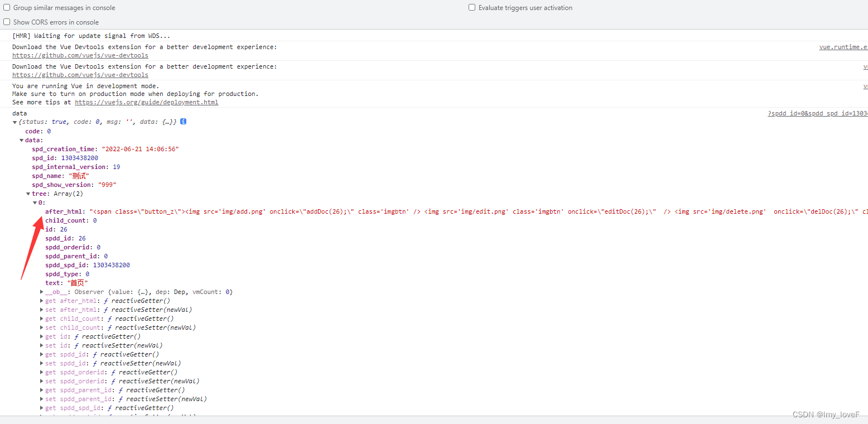This screenshot has height=424, width=868.
Task: Expand the get spdd_parent_id reactiveGetter entry
Action: coord(42,390)
